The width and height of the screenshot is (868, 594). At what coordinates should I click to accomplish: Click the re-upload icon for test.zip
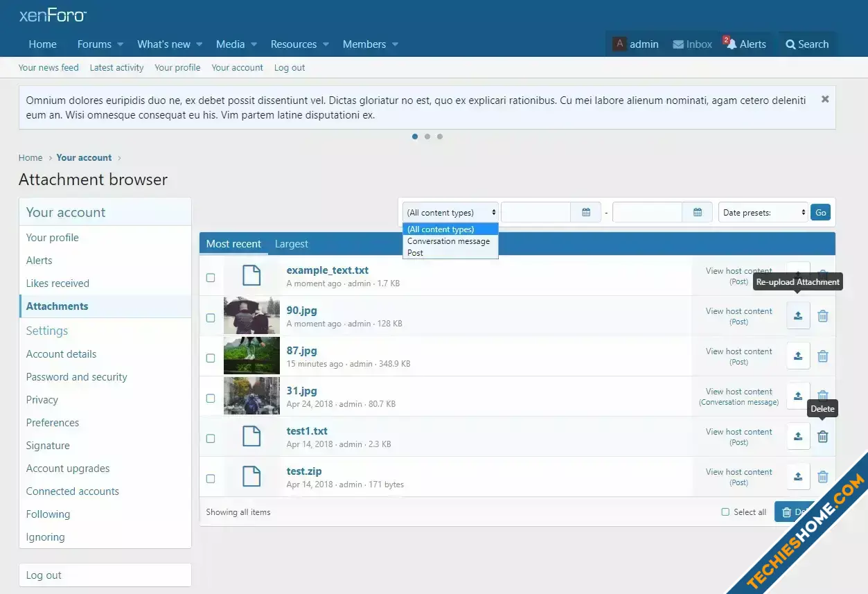click(798, 477)
